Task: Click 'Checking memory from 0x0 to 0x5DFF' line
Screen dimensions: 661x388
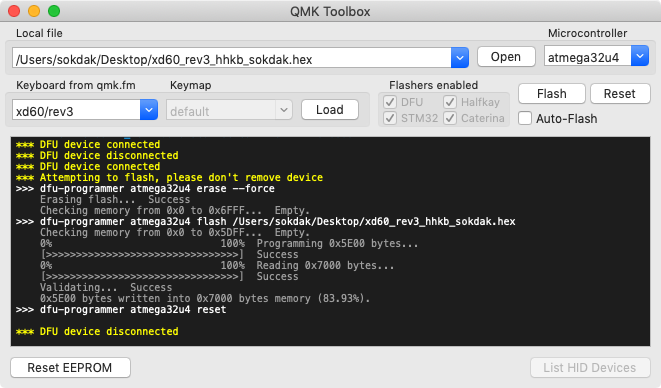Action: tap(175, 232)
